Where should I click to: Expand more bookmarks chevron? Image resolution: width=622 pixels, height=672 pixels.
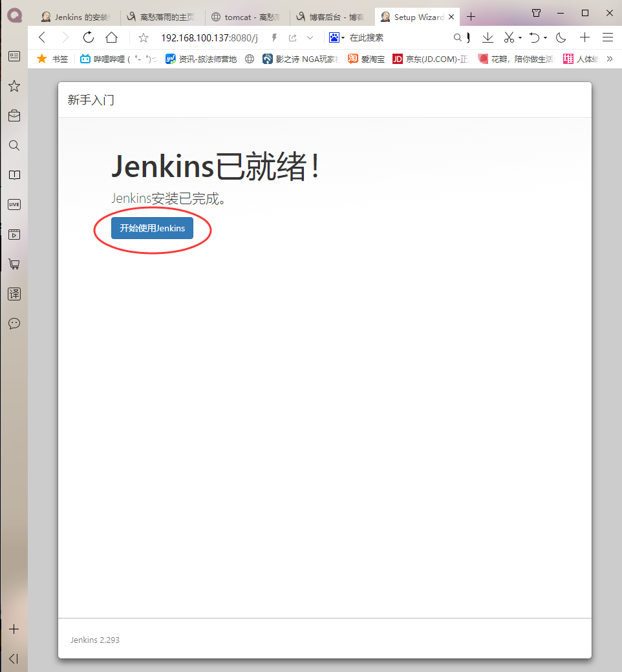pyautogui.click(x=610, y=59)
